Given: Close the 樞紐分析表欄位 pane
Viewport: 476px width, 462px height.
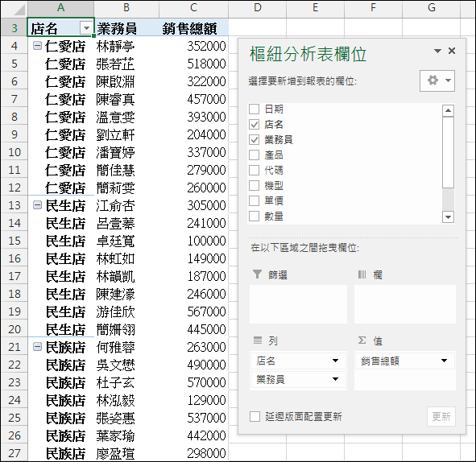Looking at the screenshot, I should click(x=452, y=51).
